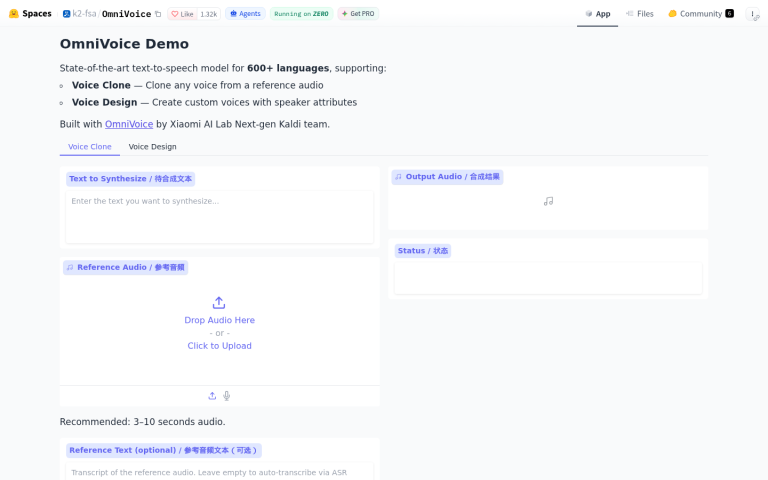Show the 1.32k likes count
Screen dimensions: 768x480
pyautogui.click(x=209, y=14)
